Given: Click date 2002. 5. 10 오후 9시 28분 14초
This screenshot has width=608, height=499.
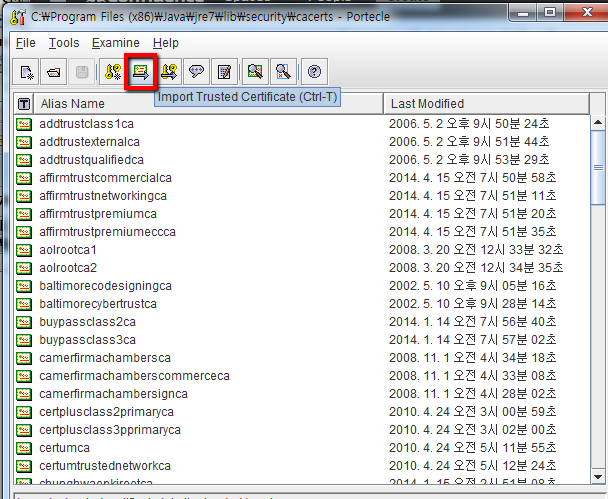Looking at the screenshot, I should pyautogui.click(x=473, y=304).
